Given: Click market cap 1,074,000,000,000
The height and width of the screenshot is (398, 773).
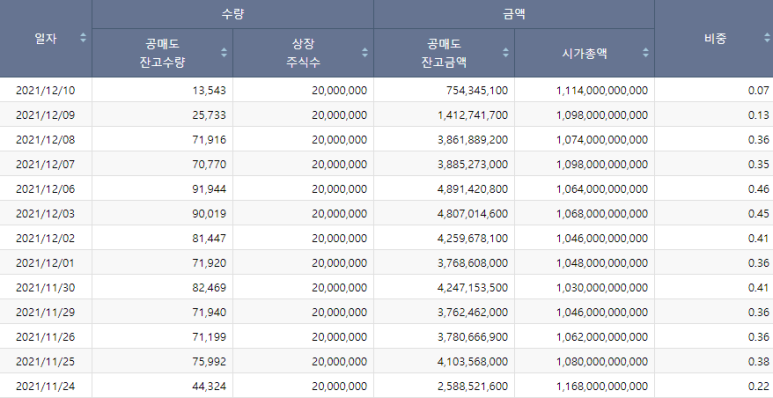Looking at the screenshot, I should [602, 140].
